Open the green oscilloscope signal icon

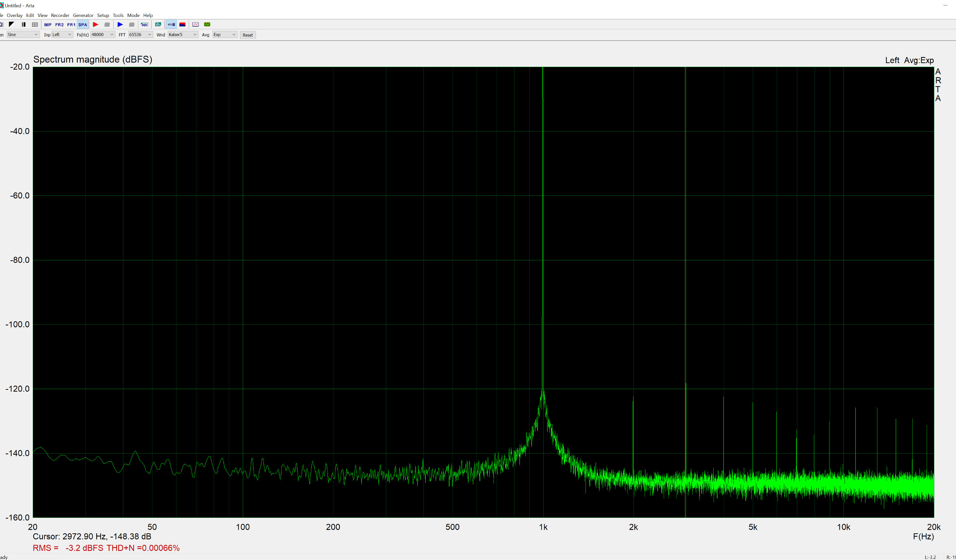coord(207,25)
